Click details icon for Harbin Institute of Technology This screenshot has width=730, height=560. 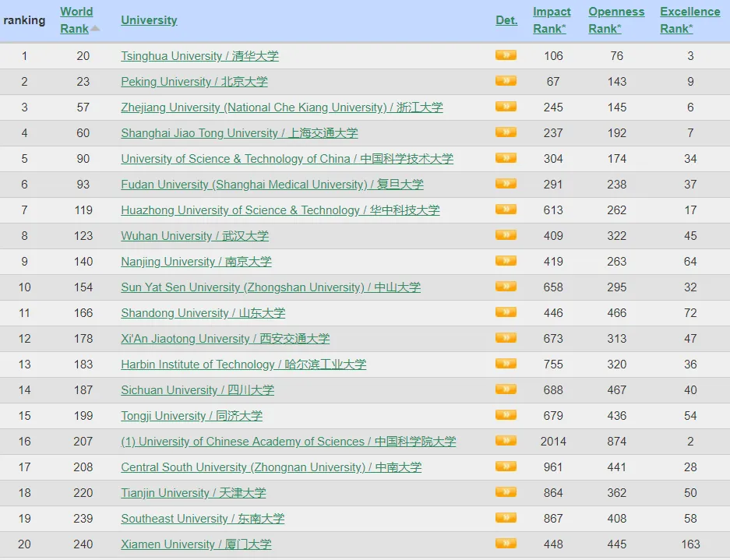click(506, 364)
